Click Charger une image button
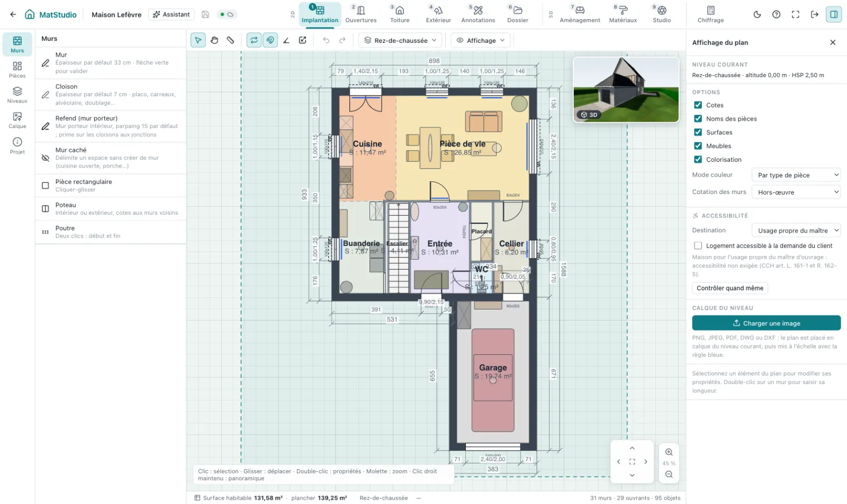Viewport: 847px width, 504px height. [x=766, y=323]
